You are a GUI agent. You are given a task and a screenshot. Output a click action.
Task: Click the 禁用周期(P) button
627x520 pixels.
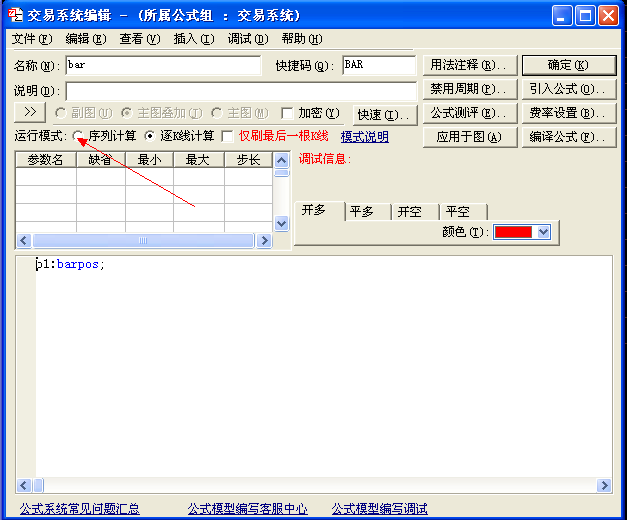click(470, 89)
